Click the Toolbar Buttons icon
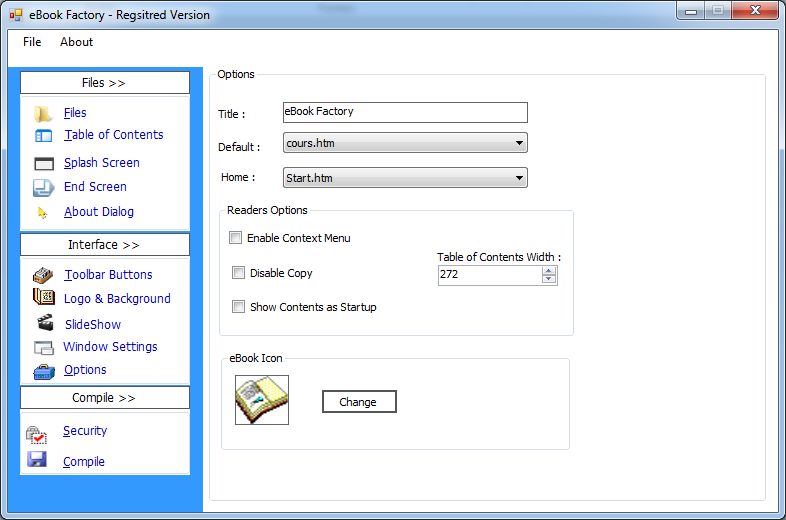 [43, 275]
